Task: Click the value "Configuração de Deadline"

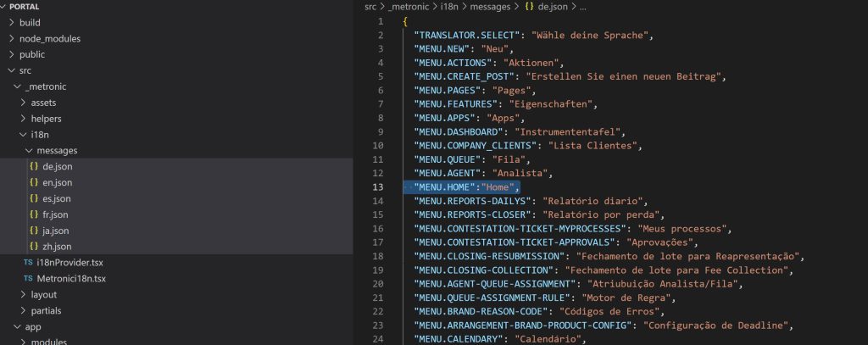Action: 714,326
